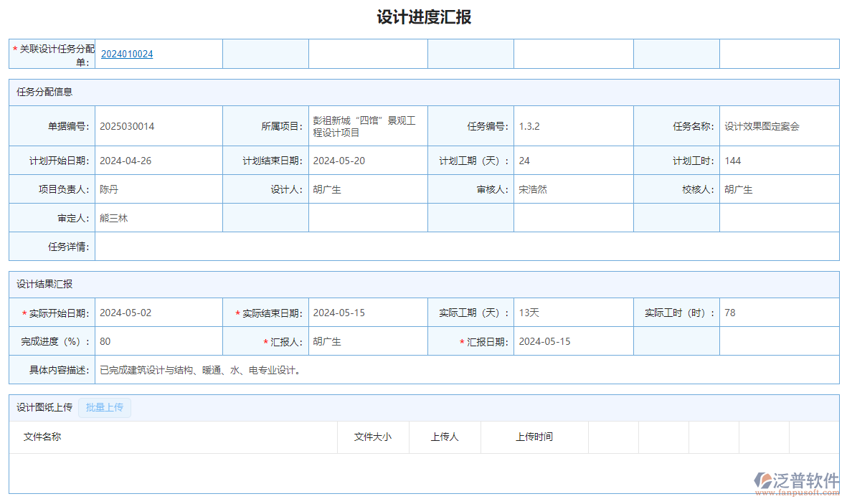Edit the 实际开始日期 field
Image resolution: width=847 pixels, height=504 pixels.
point(158,313)
